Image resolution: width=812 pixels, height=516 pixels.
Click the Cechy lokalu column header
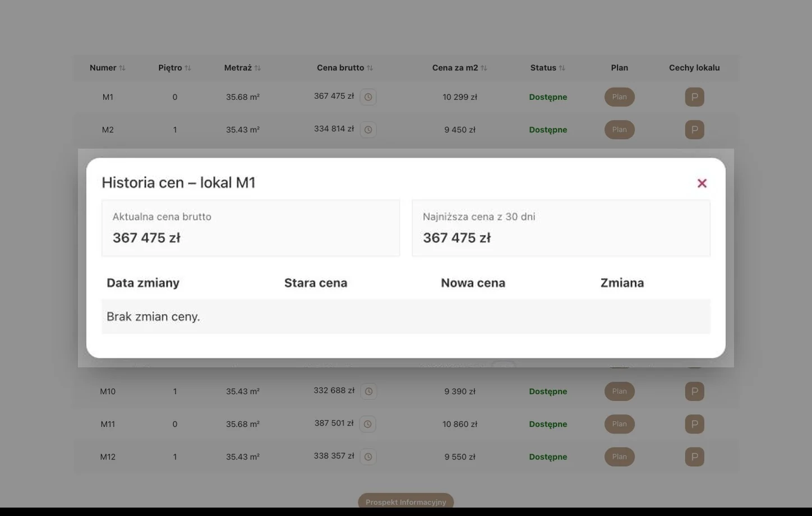(x=694, y=68)
